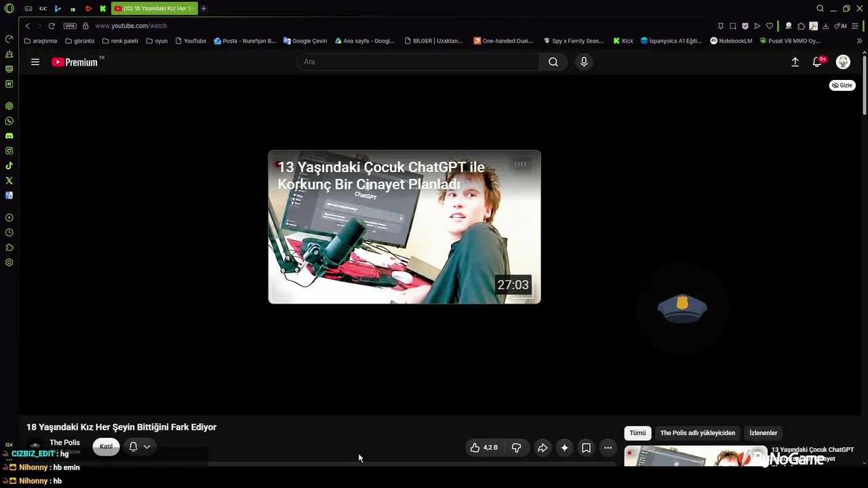The width and height of the screenshot is (868, 488).
Task: Open TikTok in the Opera sidebar
Action: (x=9, y=166)
